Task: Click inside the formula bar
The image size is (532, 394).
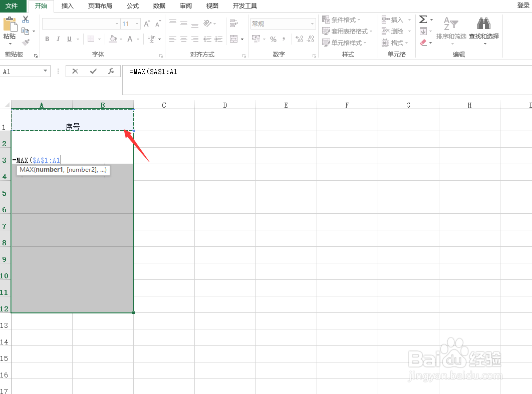Action: click(x=327, y=80)
